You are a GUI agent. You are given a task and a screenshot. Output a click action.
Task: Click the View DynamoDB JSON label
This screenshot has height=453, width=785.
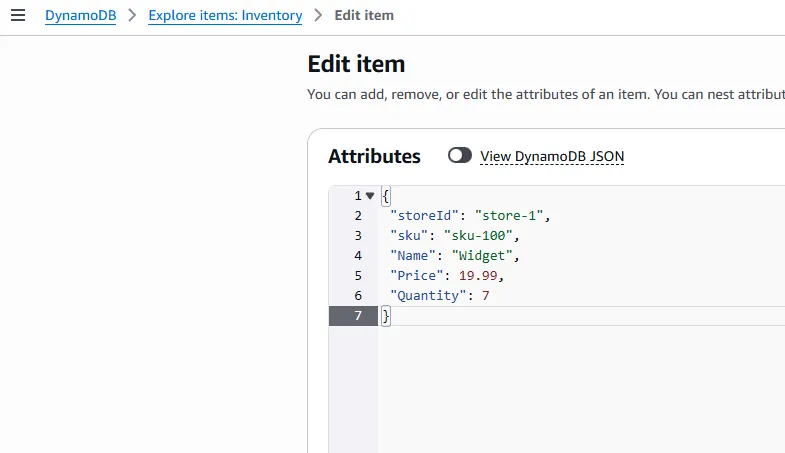click(x=552, y=156)
